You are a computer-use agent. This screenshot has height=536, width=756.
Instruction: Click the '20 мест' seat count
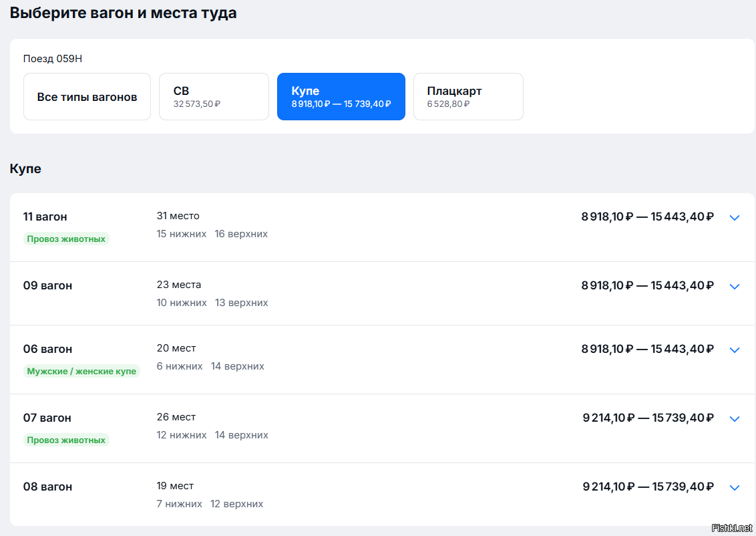[x=176, y=348]
